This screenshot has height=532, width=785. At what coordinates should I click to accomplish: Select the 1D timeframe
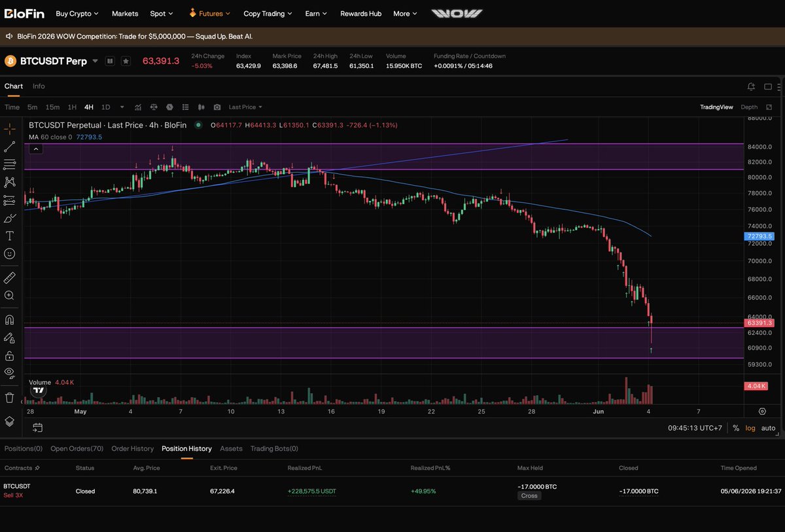(x=105, y=107)
